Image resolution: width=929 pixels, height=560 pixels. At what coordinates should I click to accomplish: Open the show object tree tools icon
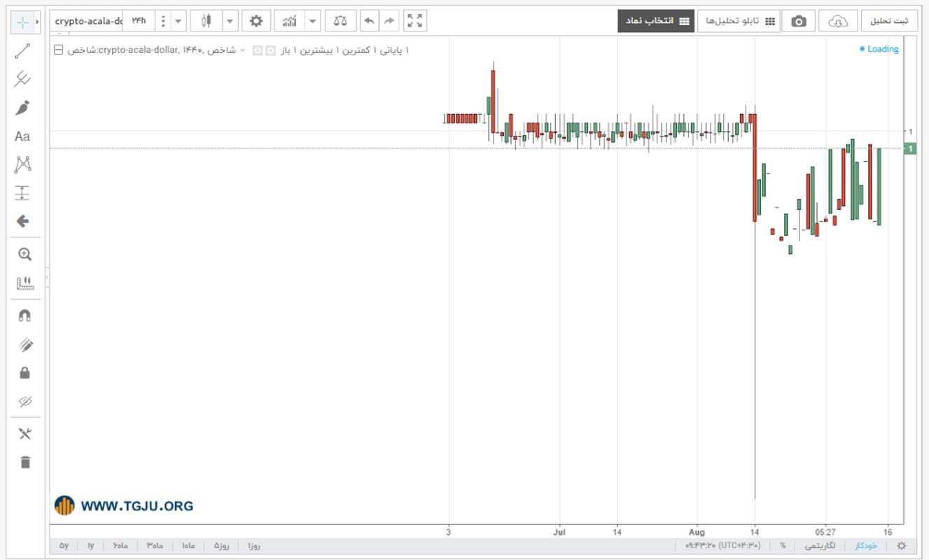point(25,434)
